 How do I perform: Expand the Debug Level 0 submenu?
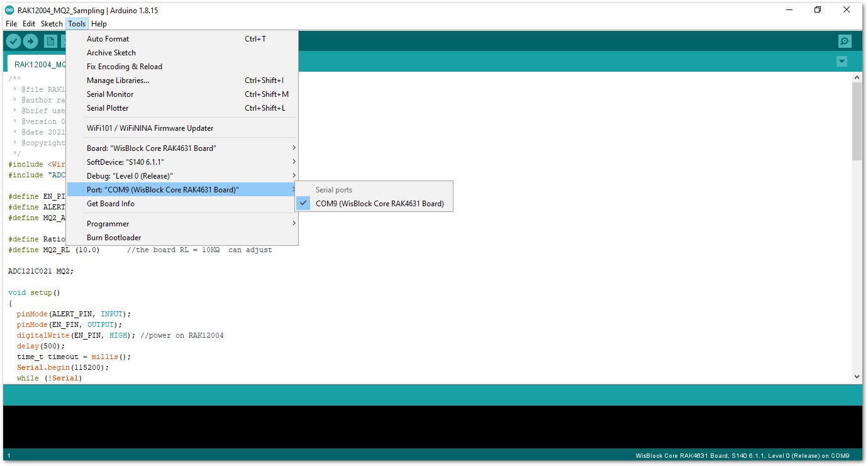click(x=182, y=176)
